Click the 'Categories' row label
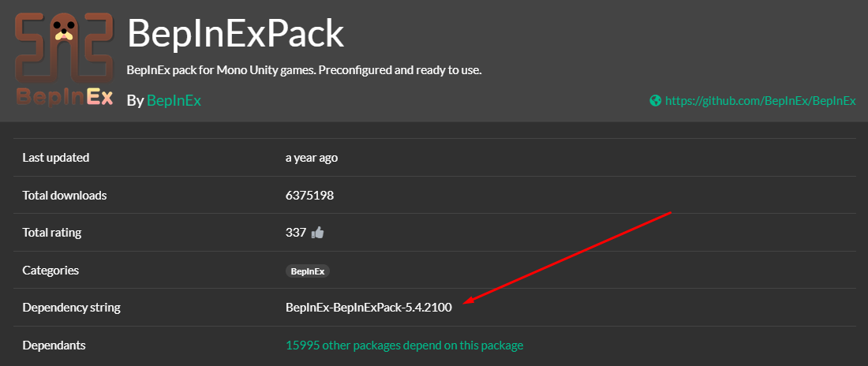This screenshot has width=868, height=366. click(x=51, y=271)
